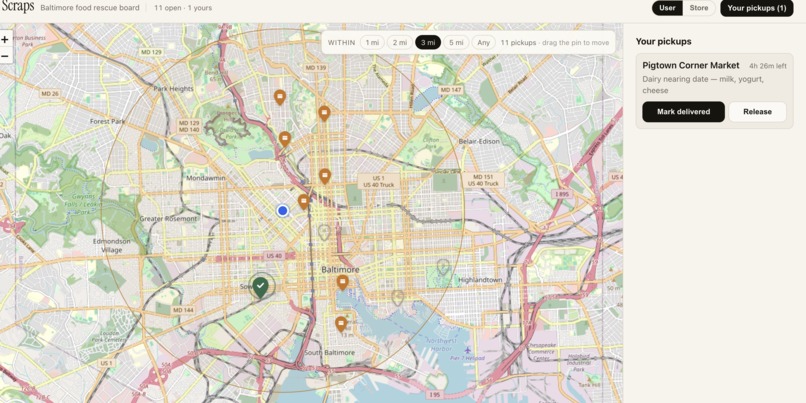Switch to User mode
Image resolution: width=806 pixels, height=403 pixels.
tap(667, 8)
